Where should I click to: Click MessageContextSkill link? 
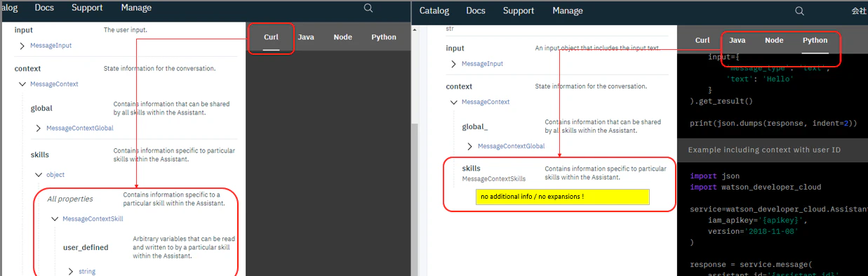pyautogui.click(x=93, y=219)
